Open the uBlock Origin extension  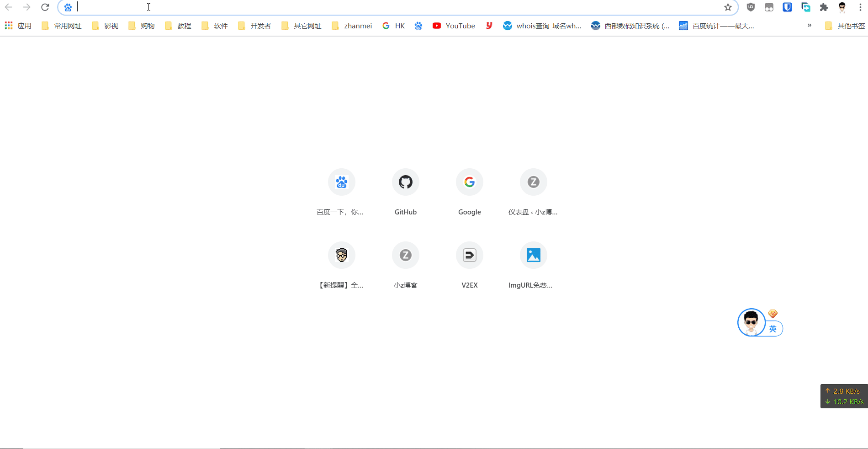751,7
